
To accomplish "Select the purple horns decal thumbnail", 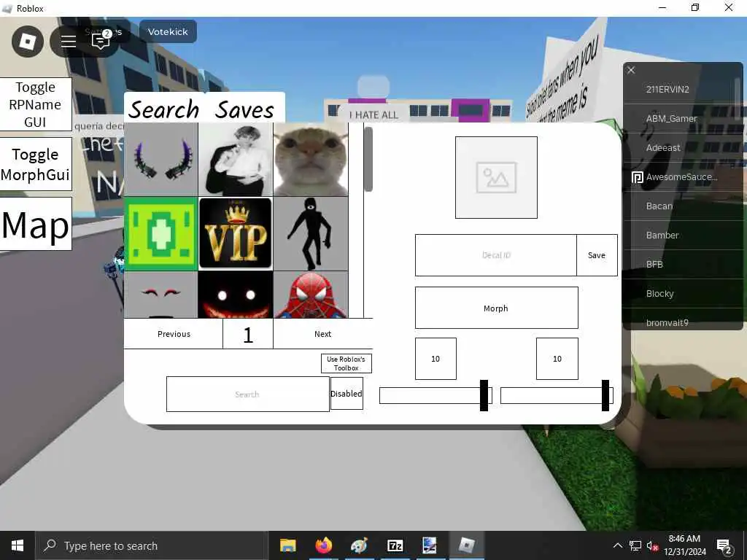I will (161, 159).
